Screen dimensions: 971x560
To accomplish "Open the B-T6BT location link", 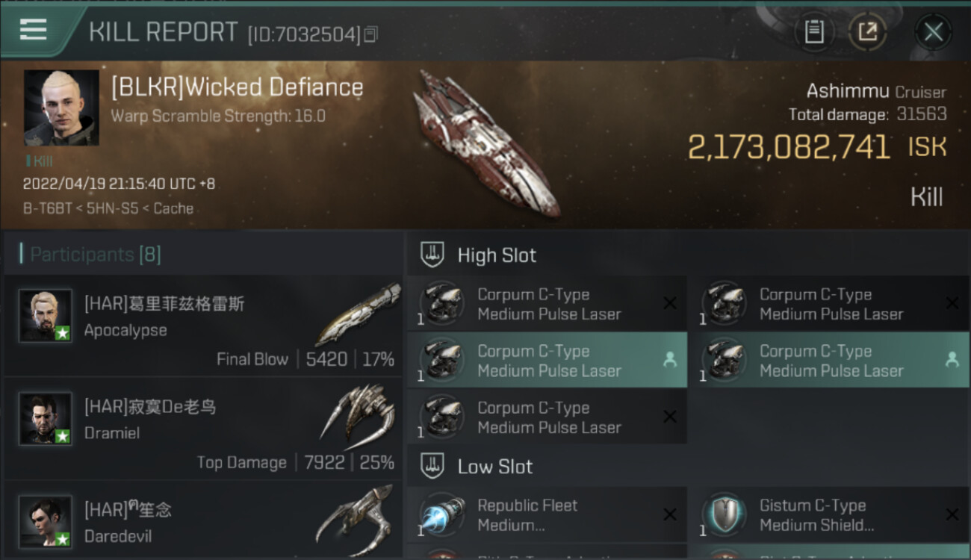I will pyautogui.click(x=41, y=208).
